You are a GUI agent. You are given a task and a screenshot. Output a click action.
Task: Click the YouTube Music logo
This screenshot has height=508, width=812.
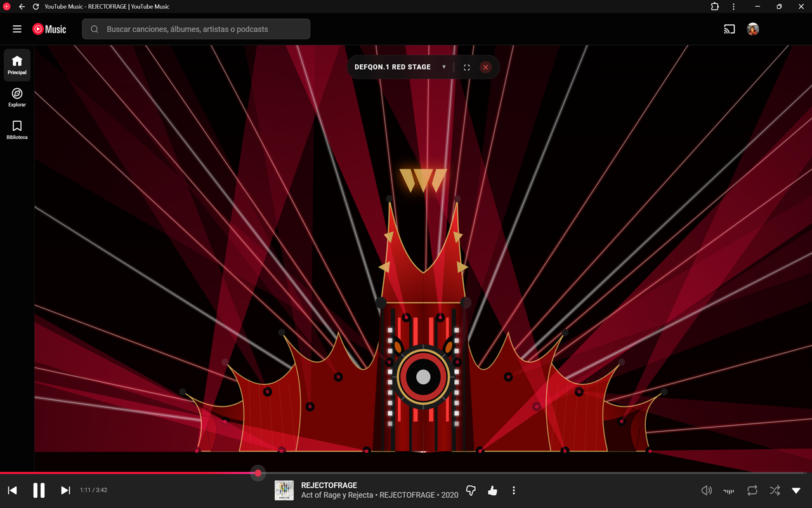click(x=49, y=29)
